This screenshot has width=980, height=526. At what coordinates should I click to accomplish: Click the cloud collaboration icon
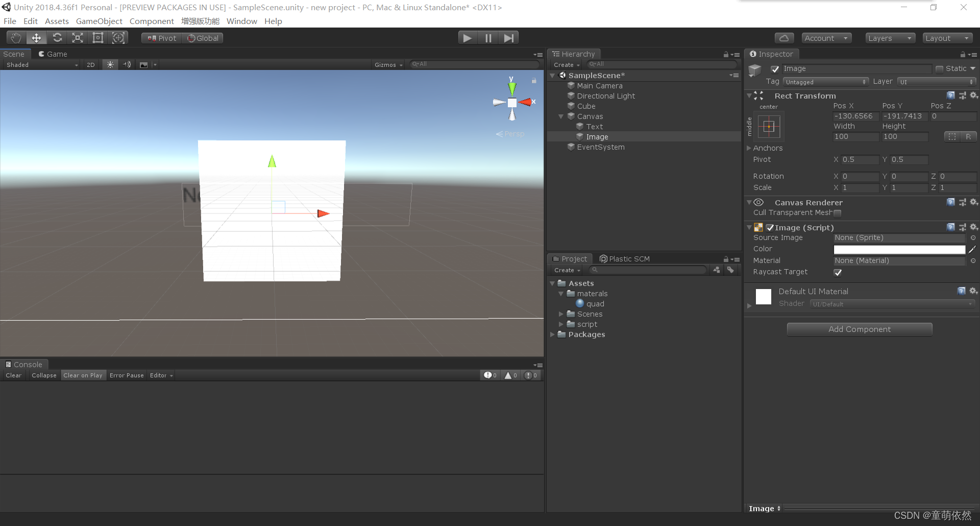tap(783, 38)
